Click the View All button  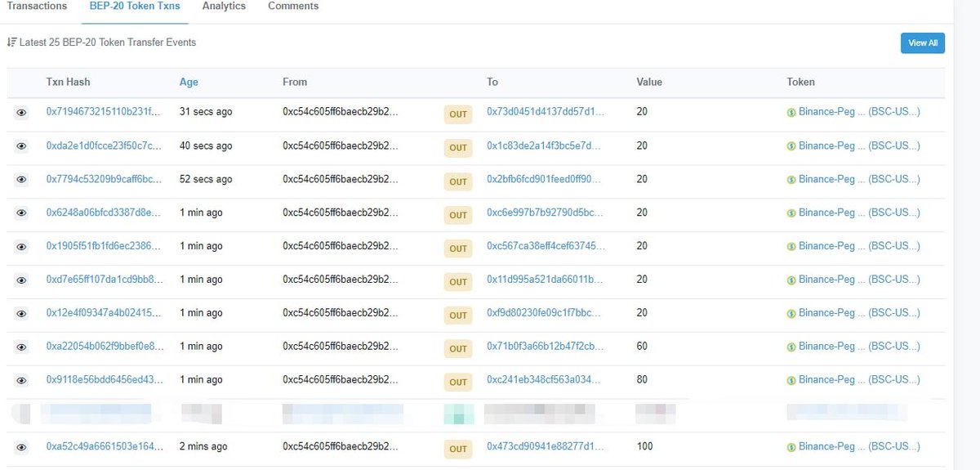click(x=923, y=43)
